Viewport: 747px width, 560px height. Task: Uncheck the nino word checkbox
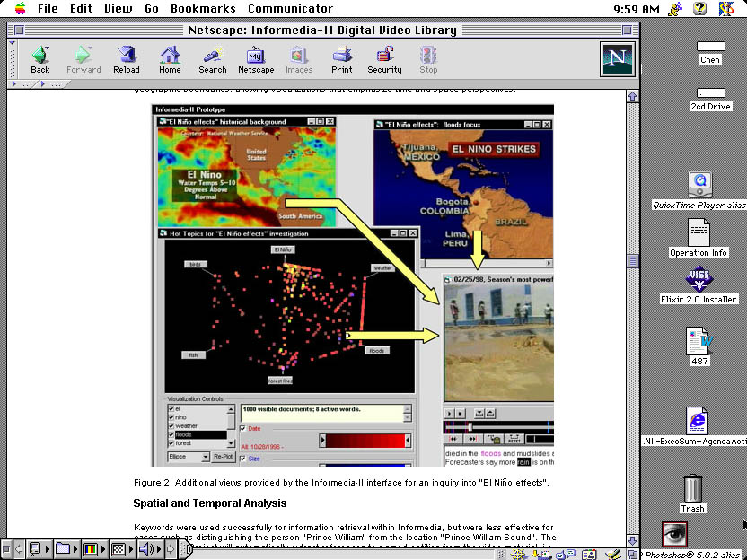[172, 417]
